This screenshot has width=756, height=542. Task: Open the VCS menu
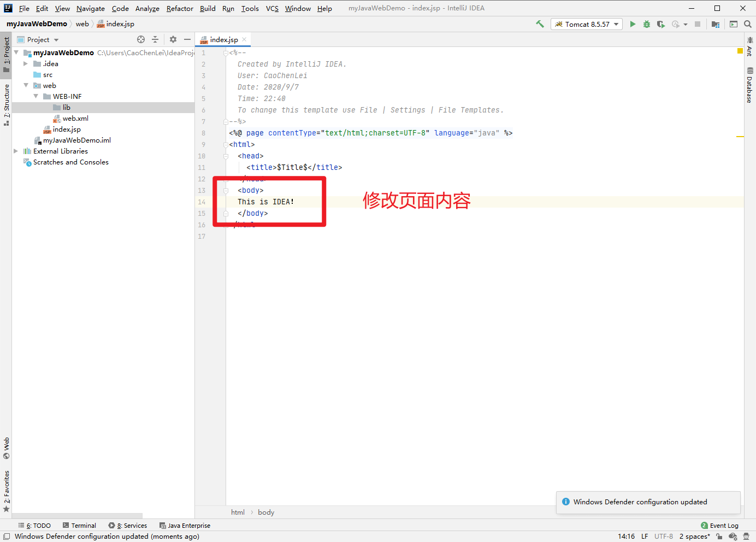pyautogui.click(x=272, y=8)
